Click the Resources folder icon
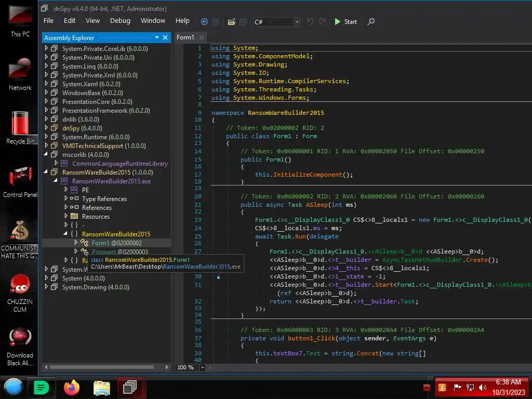The image size is (532, 399). pos(74,216)
